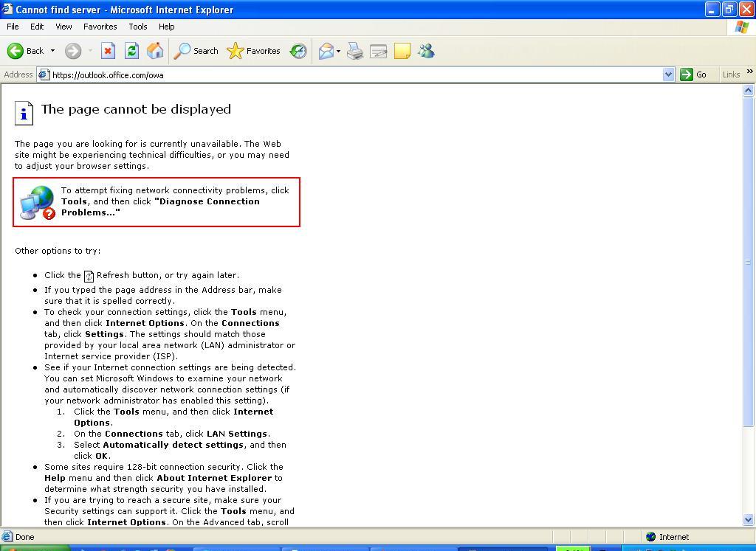
Task: Click the bold "Diagnose Connection Problems..." text
Action: coord(160,207)
